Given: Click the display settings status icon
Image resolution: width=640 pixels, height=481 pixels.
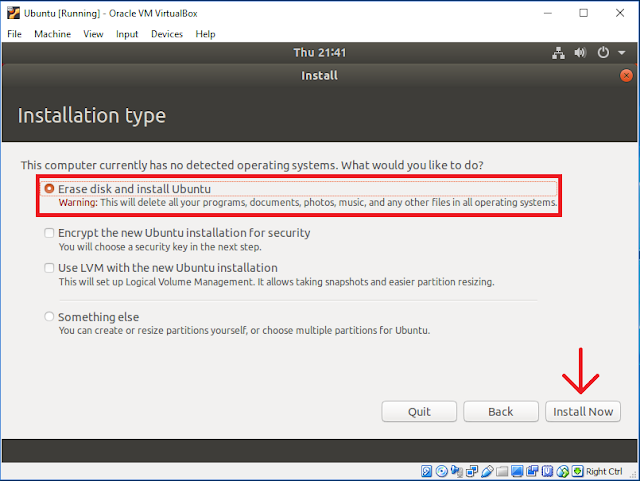Looking at the screenshot, I should [517, 471].
